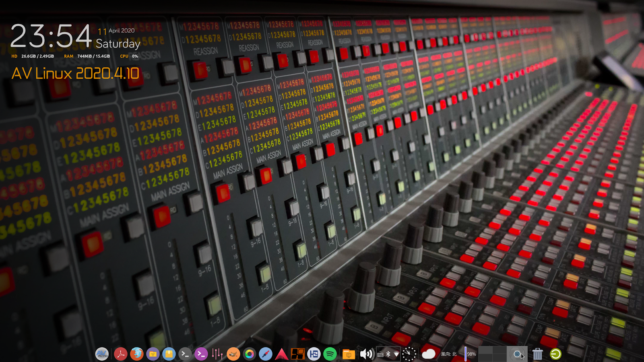The height and width of the screenshot is (362, 644).
Task: Open the colorful aperture wheel icon
Action: pyautogui.click(x=250, y=354)
